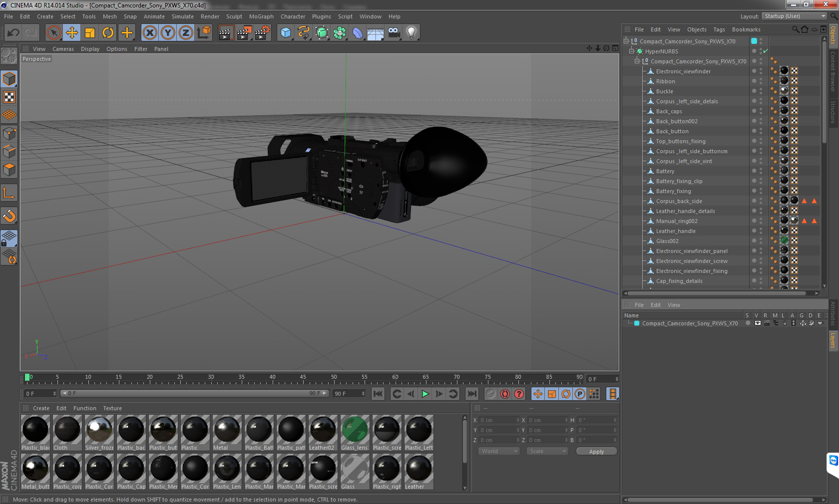Viewport: 839px width, 504px height.
Task: Click the object manager search icon
Action: pyautogui.click(x=796, y=29)
